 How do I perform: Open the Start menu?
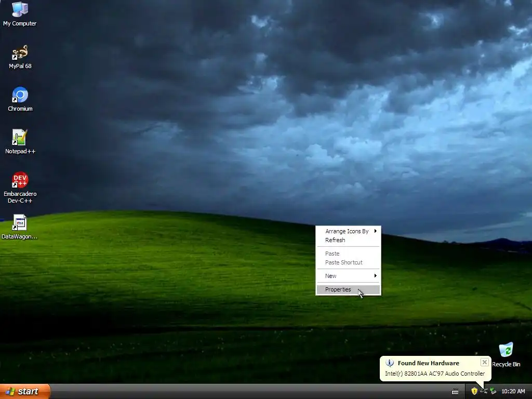click(x=25, y=391)
